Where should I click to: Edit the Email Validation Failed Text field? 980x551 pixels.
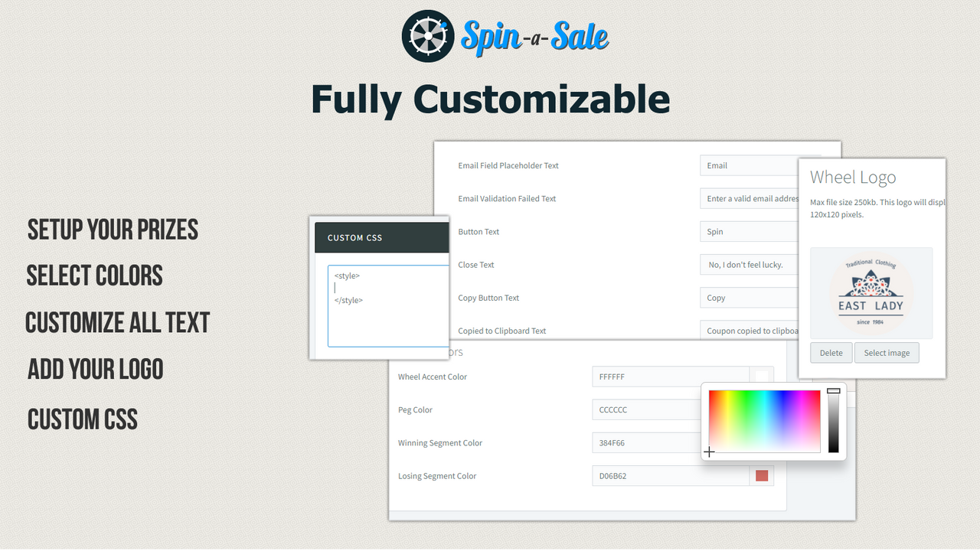(746, 198)
